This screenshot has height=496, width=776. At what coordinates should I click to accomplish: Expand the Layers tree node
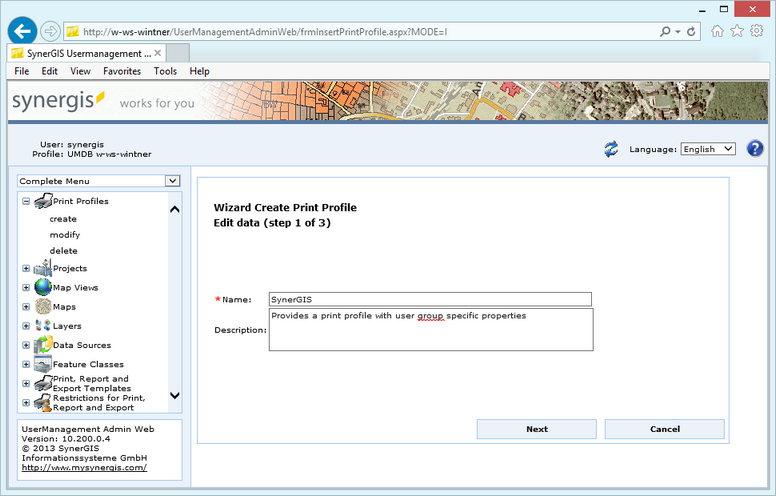click(26, 326)
